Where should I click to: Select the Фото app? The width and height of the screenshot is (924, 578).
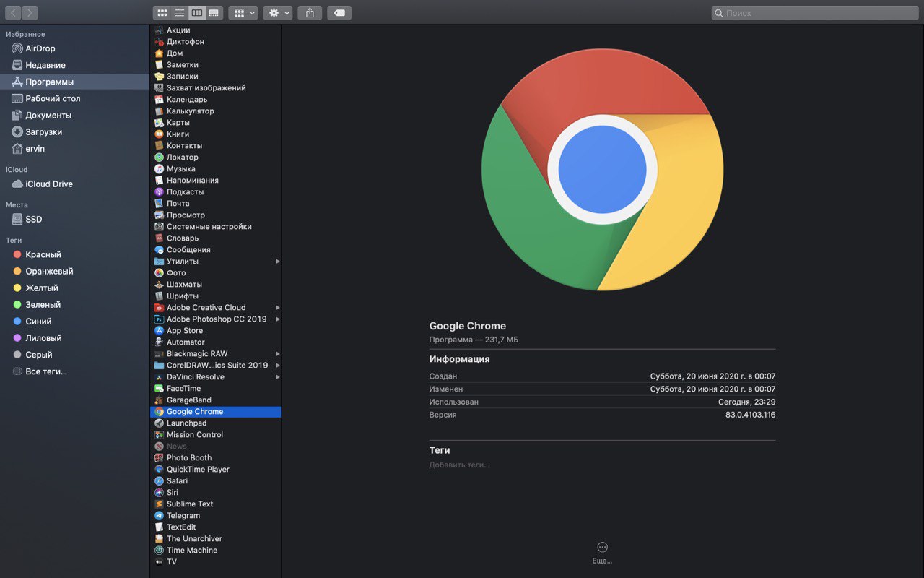tap(215, 272)
